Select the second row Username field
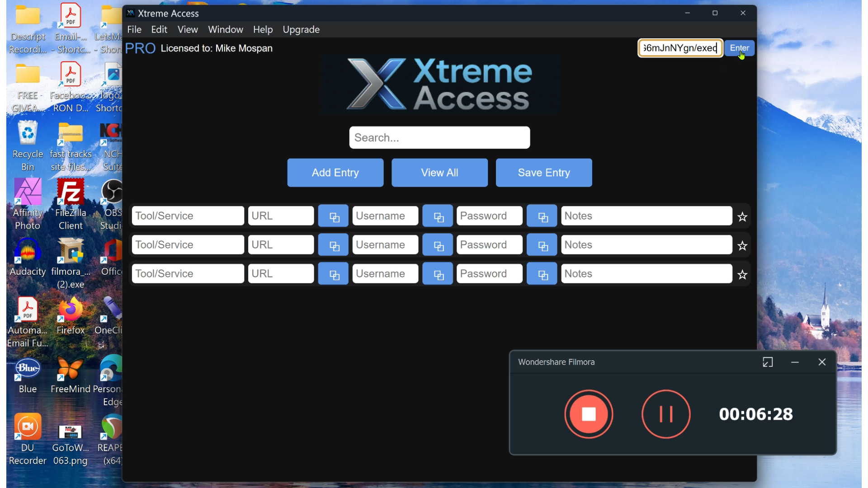 pos(385,245)
